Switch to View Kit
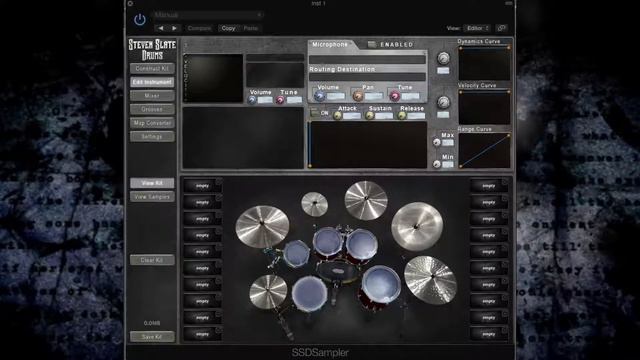 [x=152, y=183]
